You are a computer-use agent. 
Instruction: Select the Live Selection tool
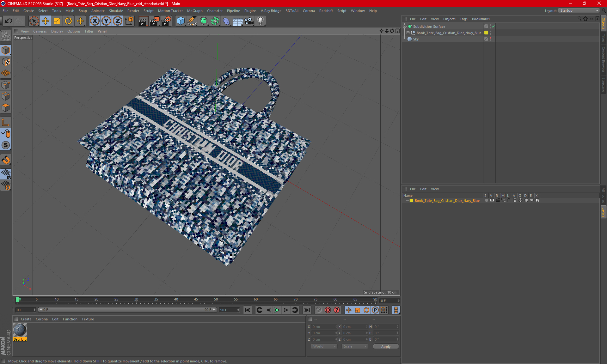coord(34,21)
